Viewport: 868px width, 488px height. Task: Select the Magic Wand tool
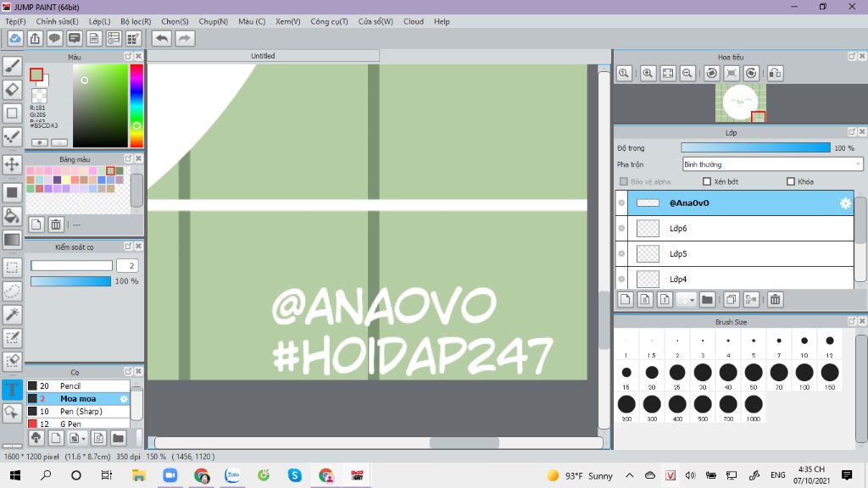(12, 314)
